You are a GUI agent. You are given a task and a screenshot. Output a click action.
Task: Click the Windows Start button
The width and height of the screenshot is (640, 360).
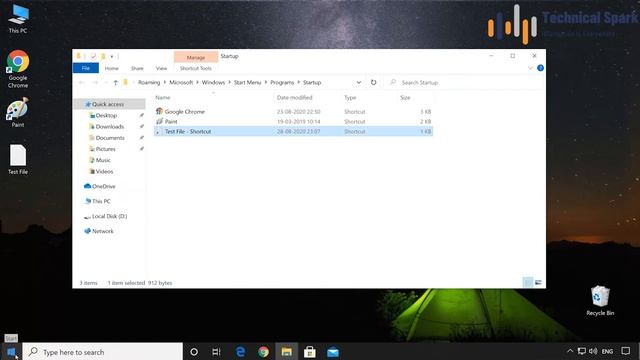(x=11, y=352)
